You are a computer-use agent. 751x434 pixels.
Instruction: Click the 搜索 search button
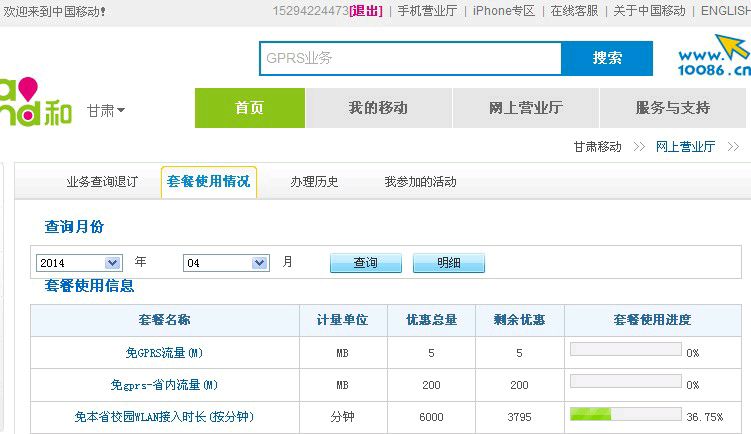pos(607,58)
